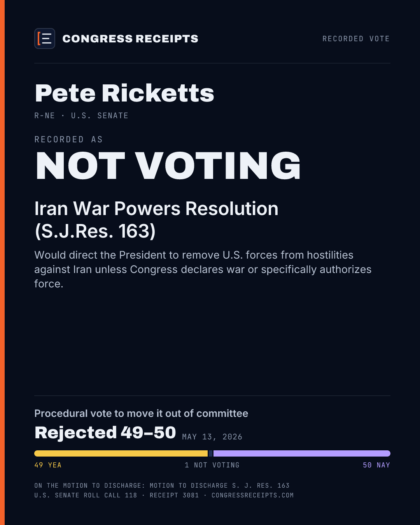This screenshot has height=525, width=420.
Task: Open the Iran War Powers Resolution title
Action: 156,220
